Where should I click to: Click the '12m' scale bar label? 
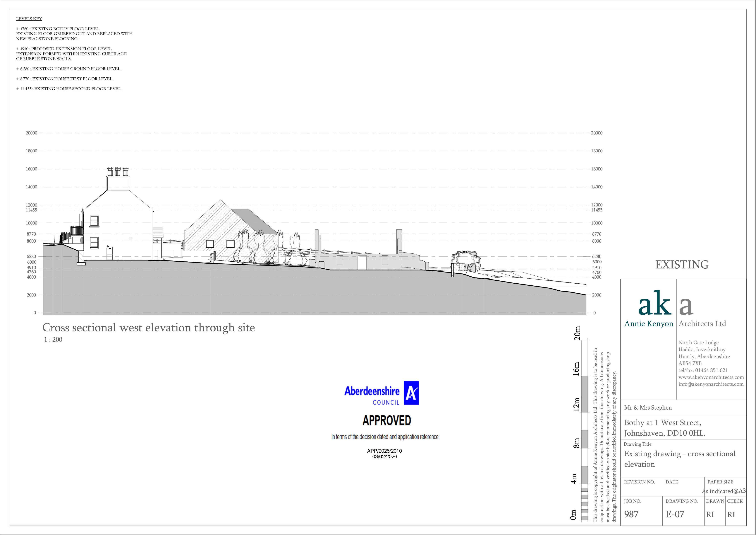pyautogui.click(x=577, y=404)
